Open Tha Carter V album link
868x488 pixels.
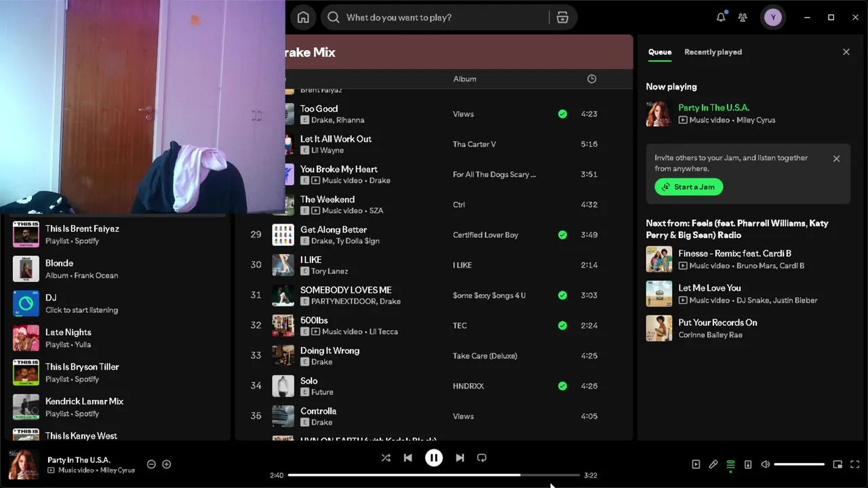(474, 144)
